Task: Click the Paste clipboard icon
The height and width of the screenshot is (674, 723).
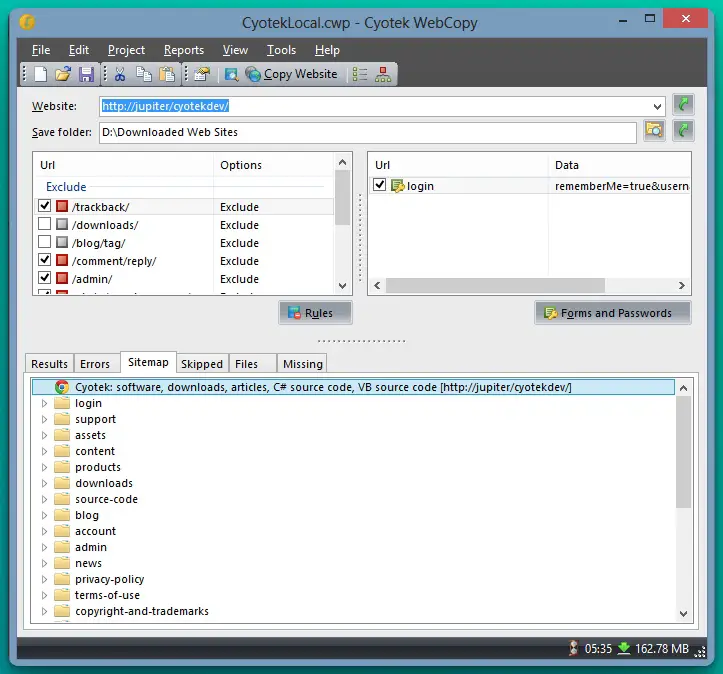Action: tap(167, 74)
